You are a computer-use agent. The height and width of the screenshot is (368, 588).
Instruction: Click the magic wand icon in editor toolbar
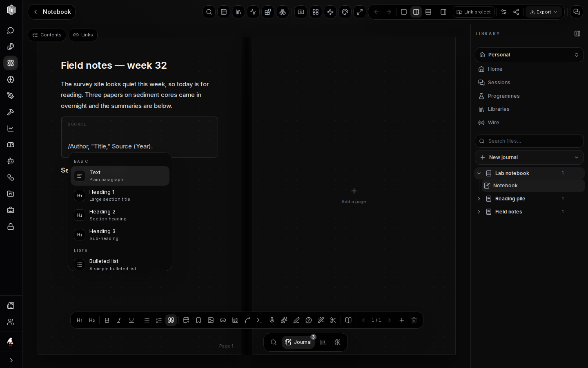click(x=321, y=320)
